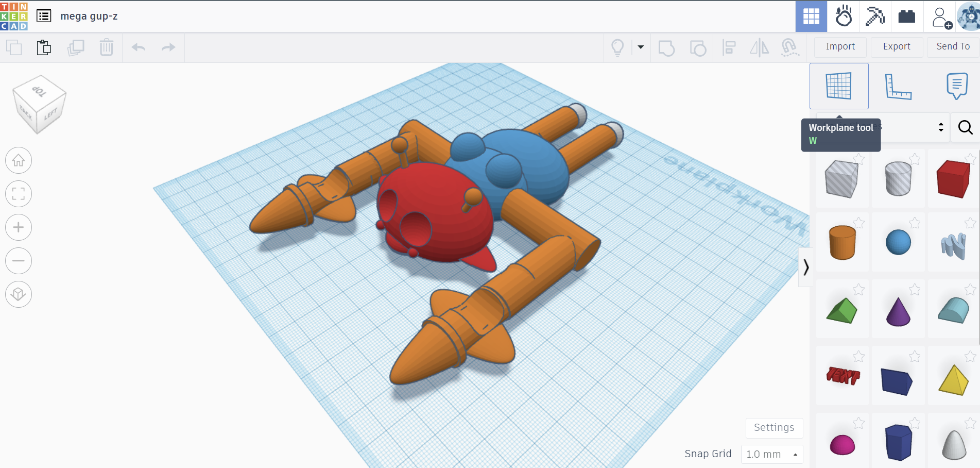The image size is (980, 468).
Task: Click the Undo arrow
Action: (138, 47)
